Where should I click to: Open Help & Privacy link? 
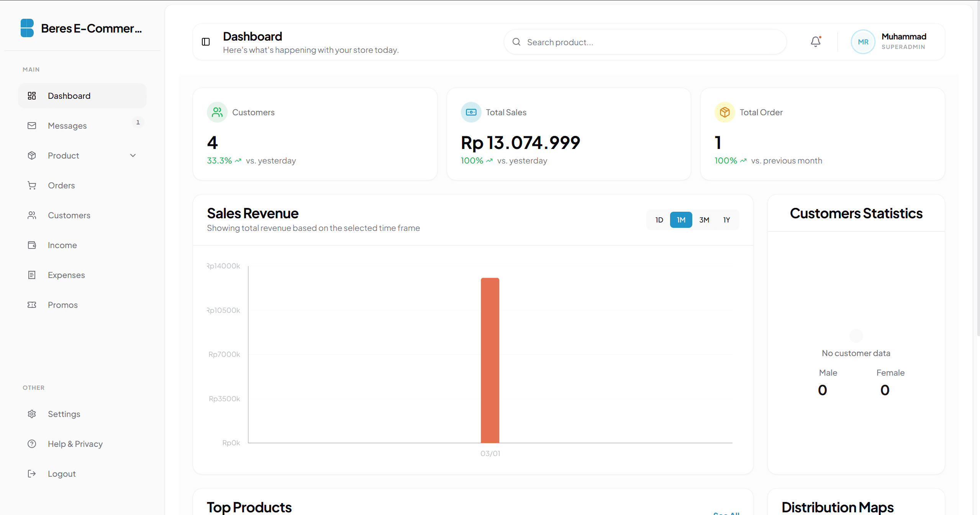click(x=82, y=444)
